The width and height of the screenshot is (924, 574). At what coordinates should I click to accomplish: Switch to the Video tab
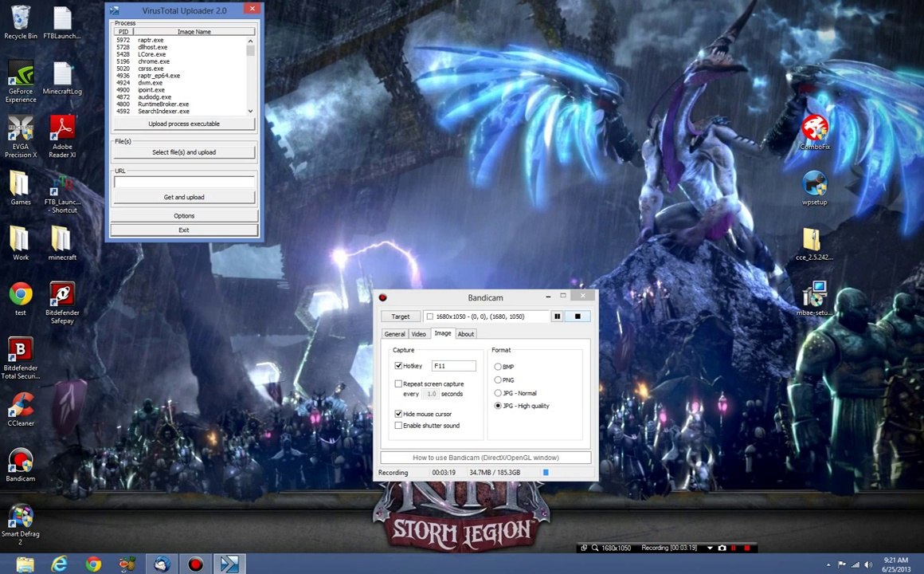(418, 334)
